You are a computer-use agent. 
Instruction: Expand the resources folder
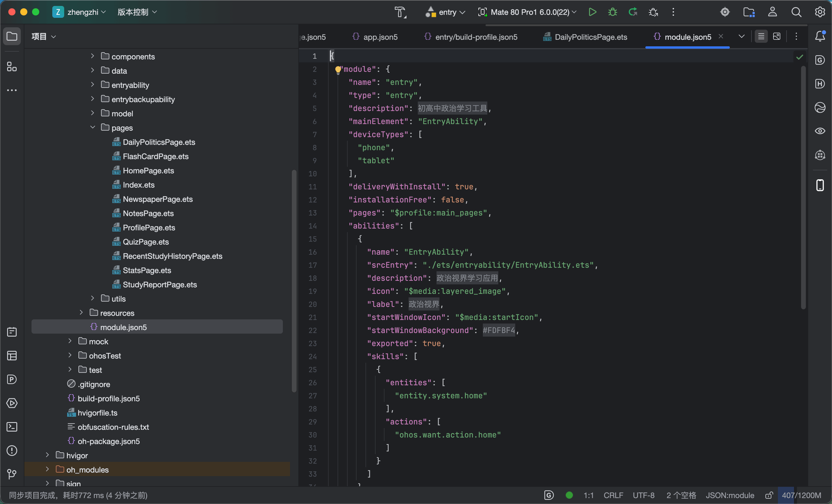(x=81, y=313)
